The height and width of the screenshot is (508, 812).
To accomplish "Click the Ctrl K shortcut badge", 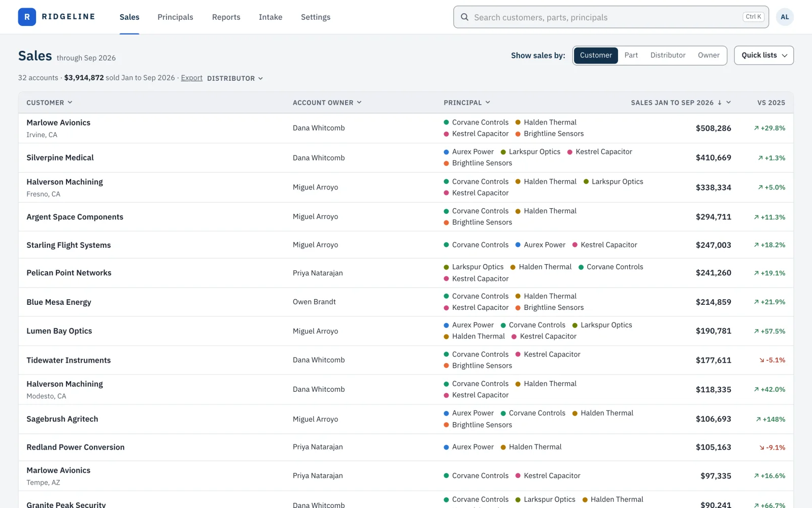I will [x=754, y=17].
